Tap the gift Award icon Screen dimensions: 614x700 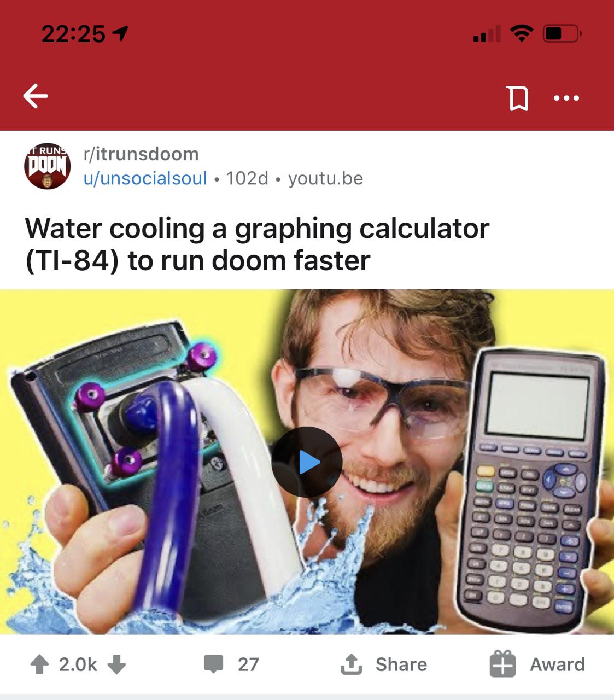tap(502, 664)
